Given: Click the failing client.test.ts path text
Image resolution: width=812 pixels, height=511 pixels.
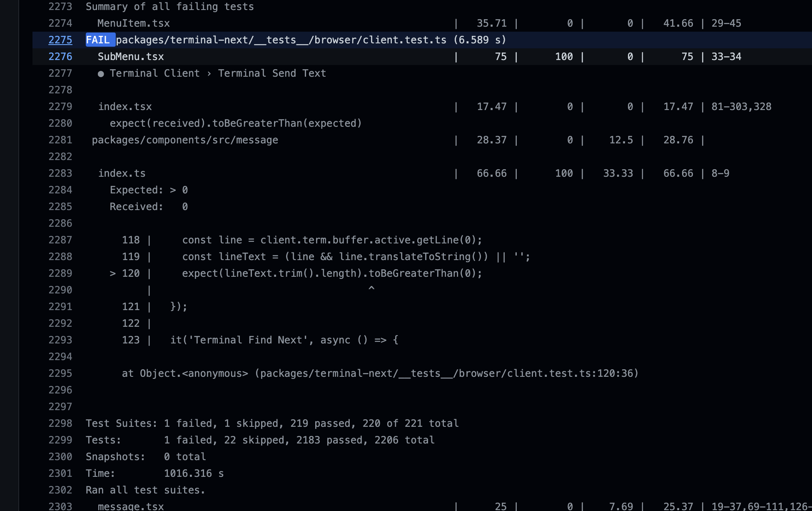Looking at the screenshot, I should coord(281,40).
